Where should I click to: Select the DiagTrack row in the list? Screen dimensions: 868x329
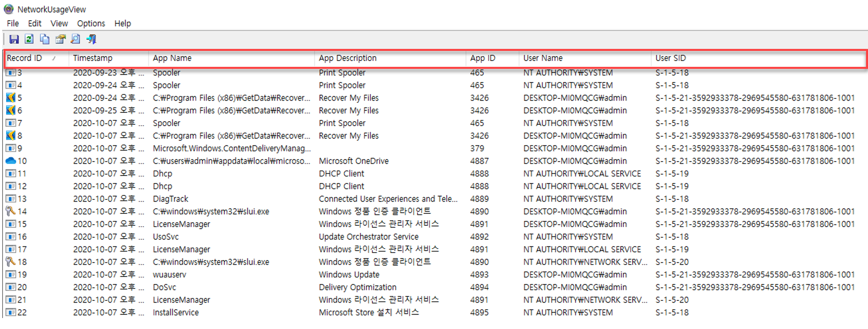pos(170,199)
